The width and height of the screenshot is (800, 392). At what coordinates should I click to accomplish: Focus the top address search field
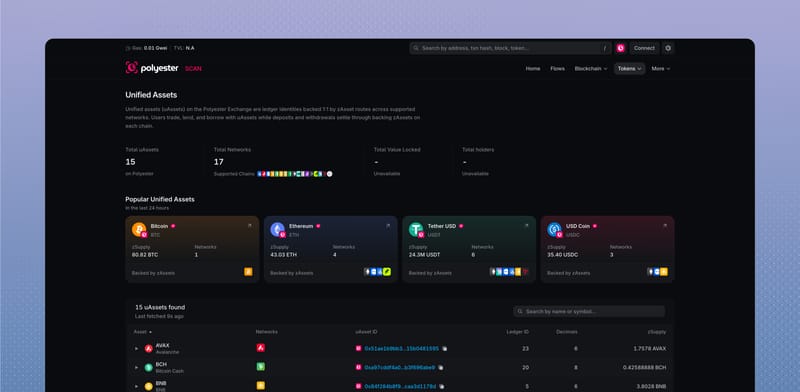tap(510, 48)
